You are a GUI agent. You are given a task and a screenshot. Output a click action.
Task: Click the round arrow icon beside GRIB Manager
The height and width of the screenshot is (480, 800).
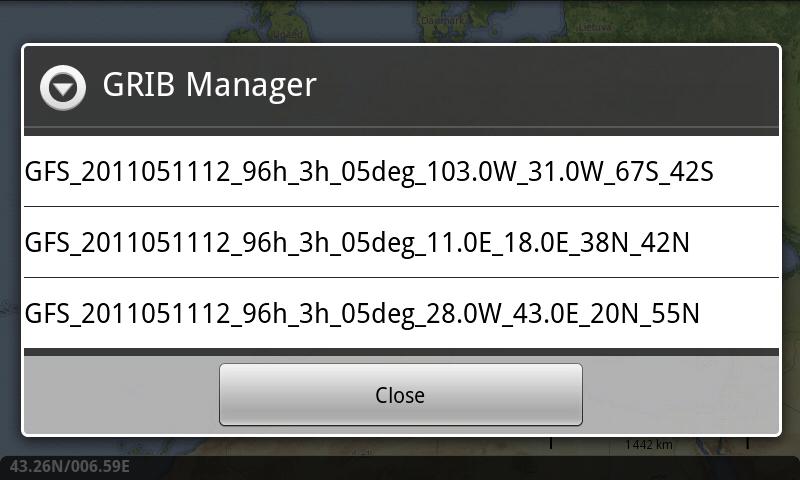click(x=63, y=87)
